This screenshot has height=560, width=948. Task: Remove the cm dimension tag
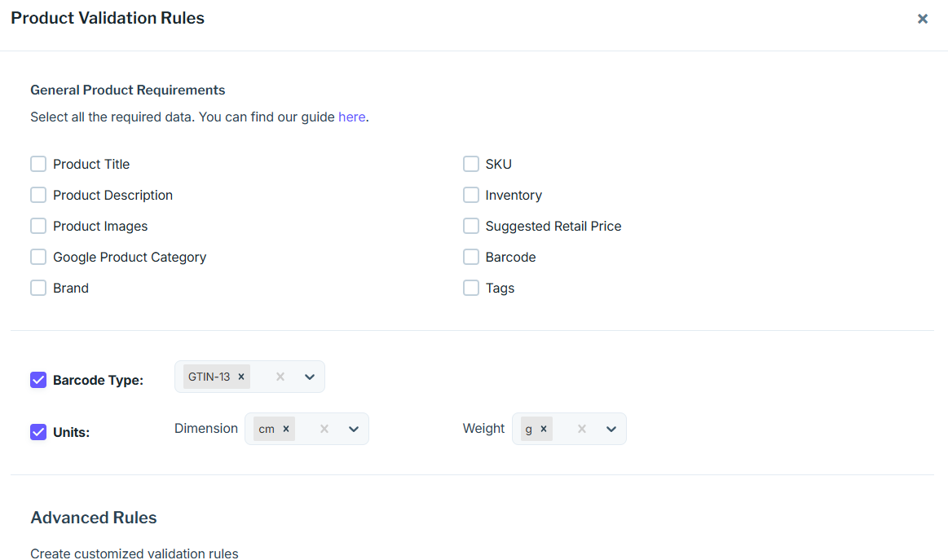click(x=286, y=429)
